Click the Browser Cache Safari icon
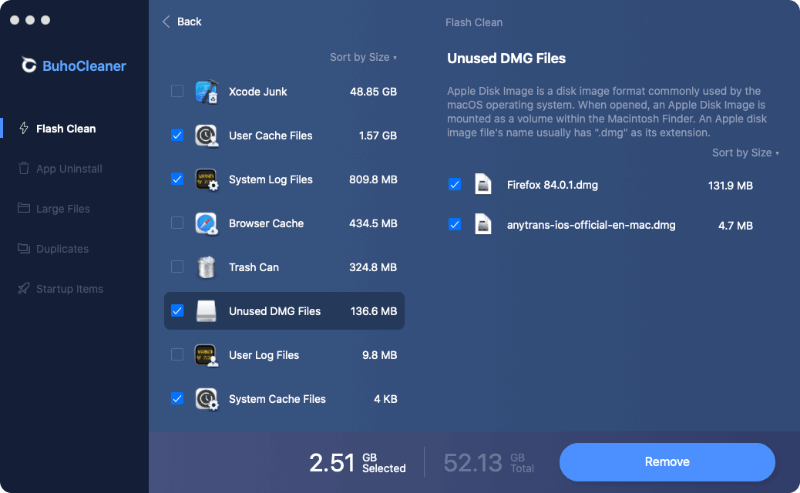This screenshot has width=800, height=493. click(x=207, y=224)
